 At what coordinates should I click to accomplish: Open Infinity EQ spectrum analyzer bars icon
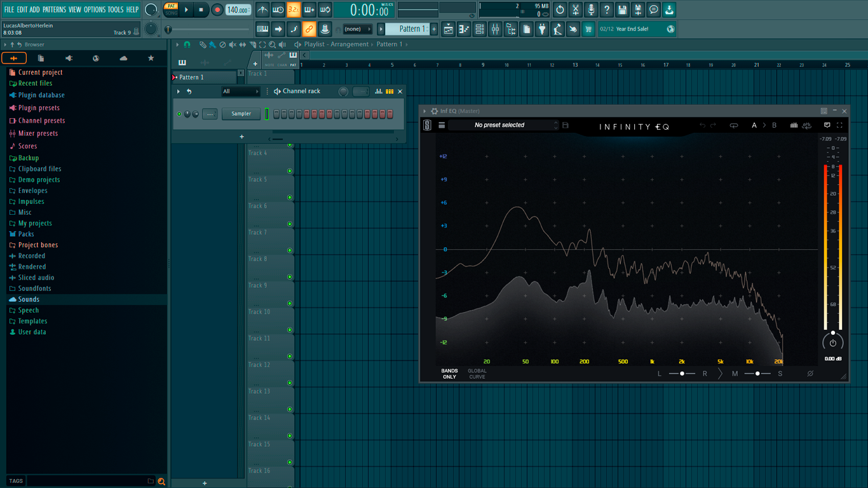[x=794, y=125]
